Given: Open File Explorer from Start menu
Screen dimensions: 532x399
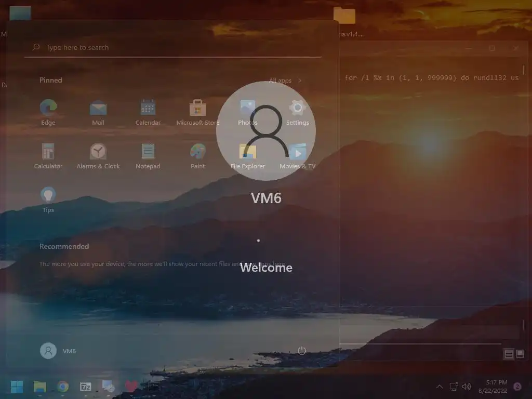Looking at the screenshot, I should click(x=247, y=156).
